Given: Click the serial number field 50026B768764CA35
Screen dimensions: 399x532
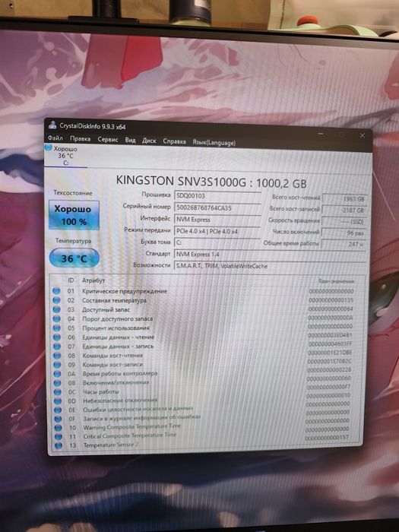Looking at the screenshot, I should [217, 207].
